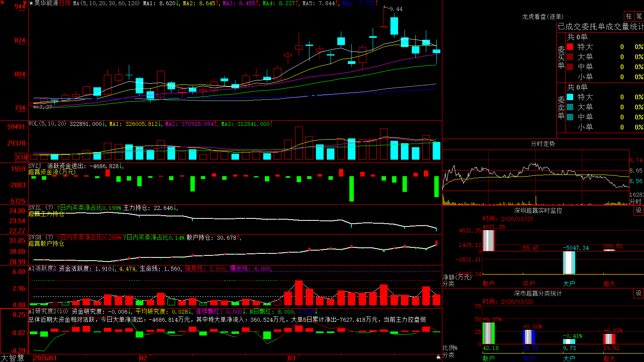Click the 超赢资金流(万元) label

click(52, 172)
